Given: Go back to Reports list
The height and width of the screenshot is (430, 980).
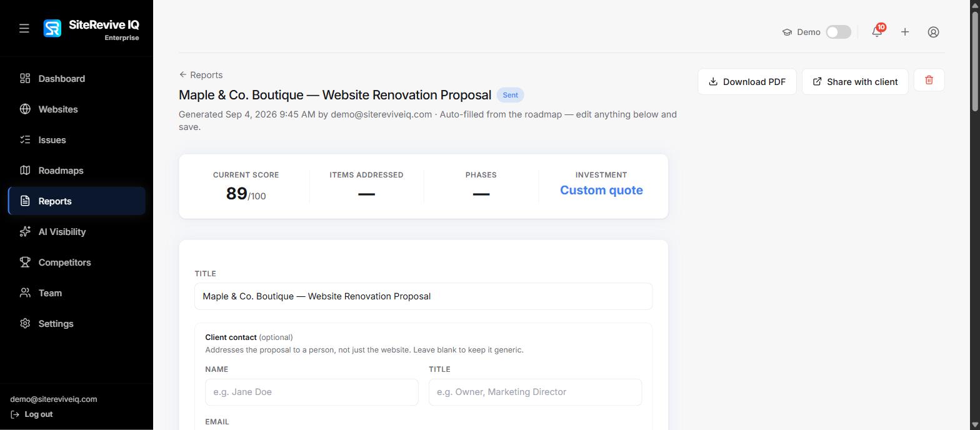Looking at the screenshot, I should [201, 74].
